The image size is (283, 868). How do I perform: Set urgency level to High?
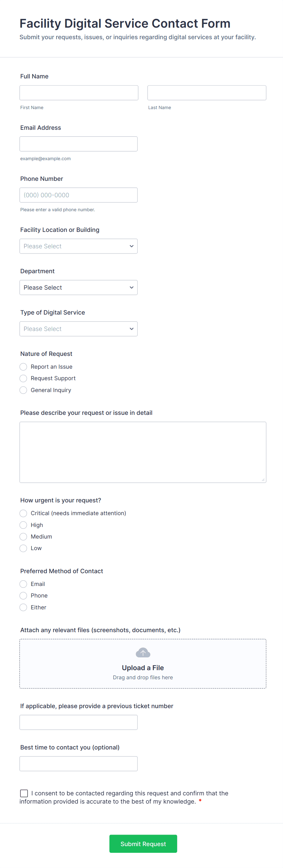(23, 525)
